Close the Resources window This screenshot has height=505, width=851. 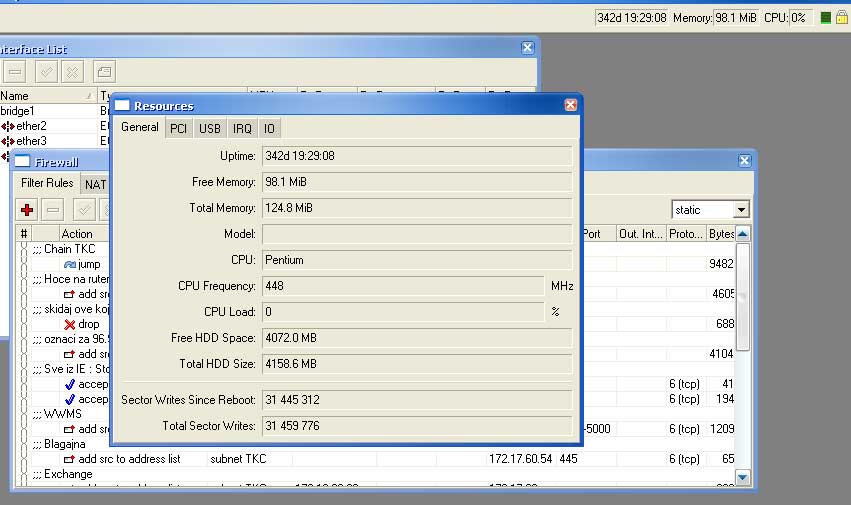tap(570, 105)
